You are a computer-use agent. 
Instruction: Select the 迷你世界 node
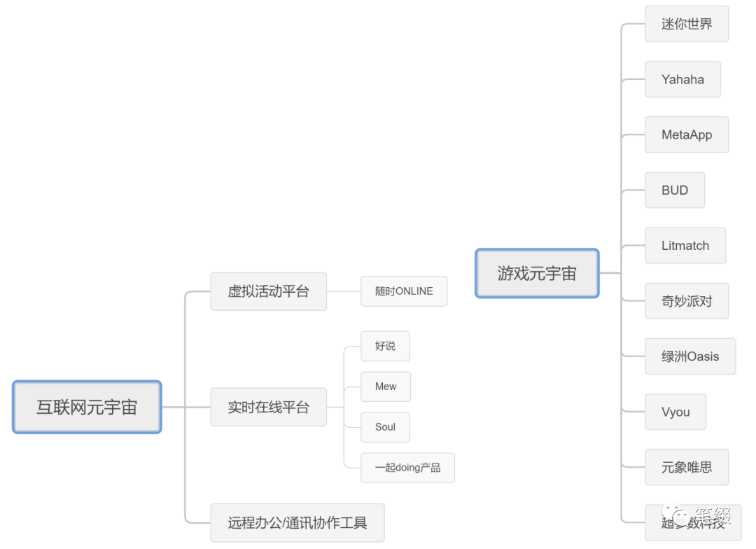[687, 24]
